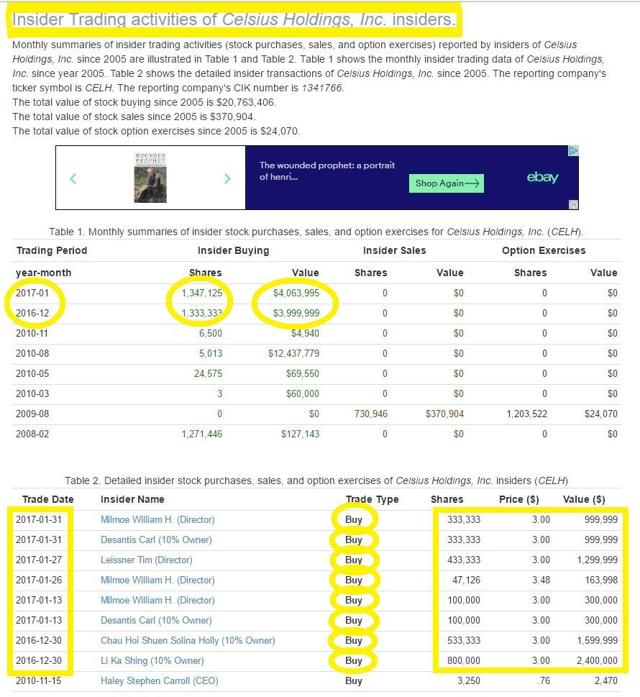This screenshot has height=697, width=640.
Task: Click the $3,999,999 buying value
Action: click(296, 313)
